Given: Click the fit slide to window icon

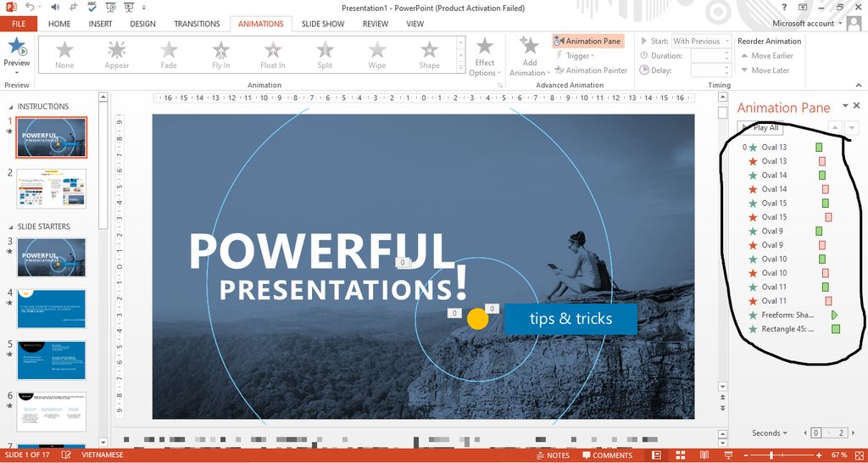Looking at the screenshot, I should [x=860, y=455].
